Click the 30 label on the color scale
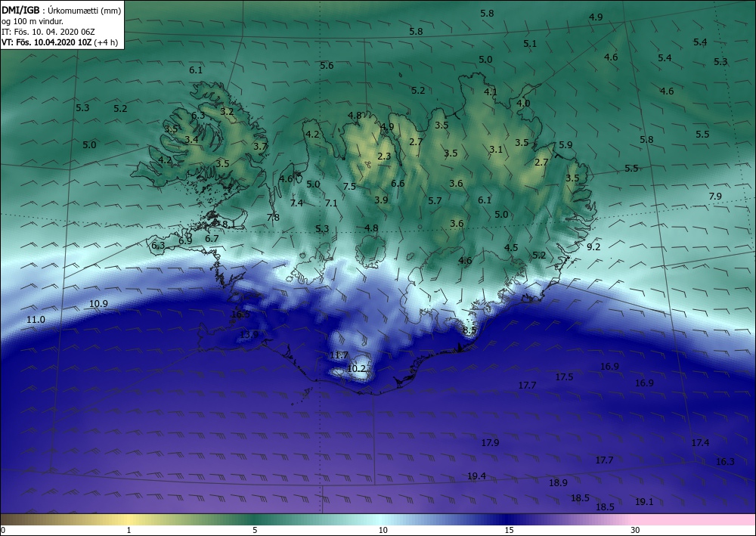 636,530
